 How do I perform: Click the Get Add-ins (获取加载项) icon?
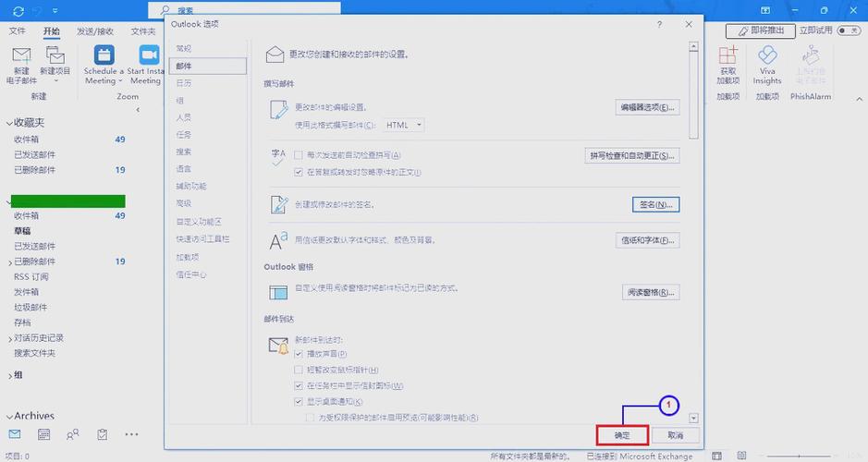point(727,55)
